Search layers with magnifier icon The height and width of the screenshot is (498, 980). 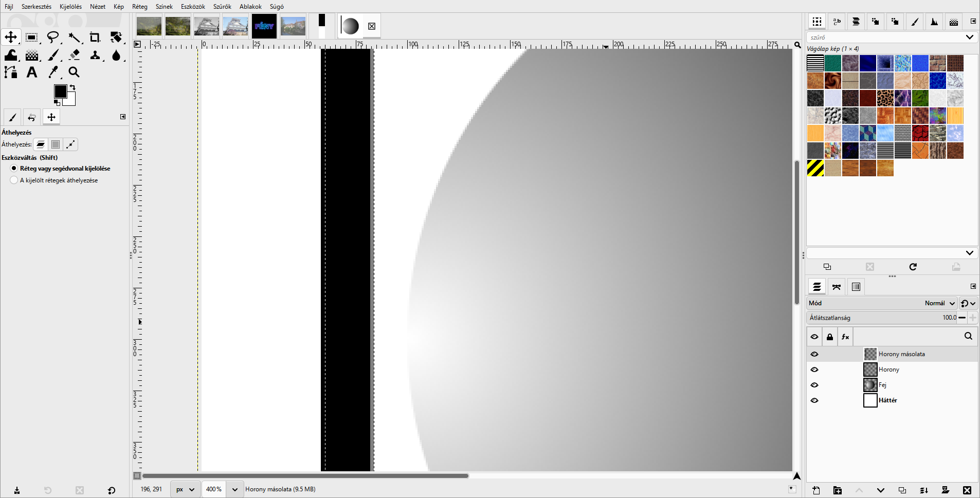tap(968, 336)
